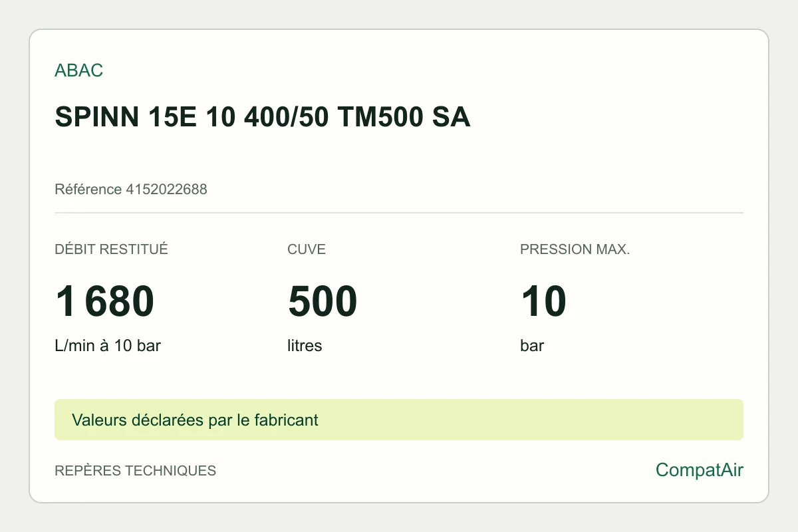Screen dimensions: 798x532
Task: Click the divider line below the reference
Action: click(x=399, y=213)
